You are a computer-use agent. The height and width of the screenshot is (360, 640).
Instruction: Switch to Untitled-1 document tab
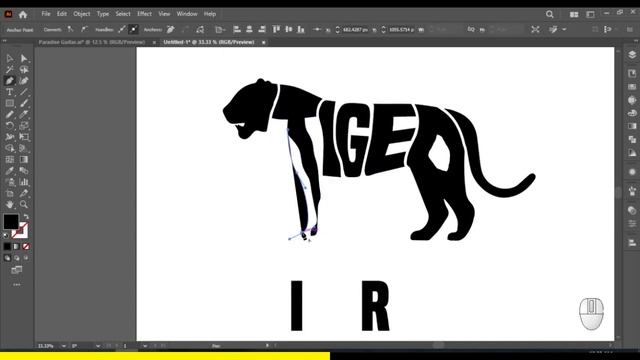coord(209,42)
